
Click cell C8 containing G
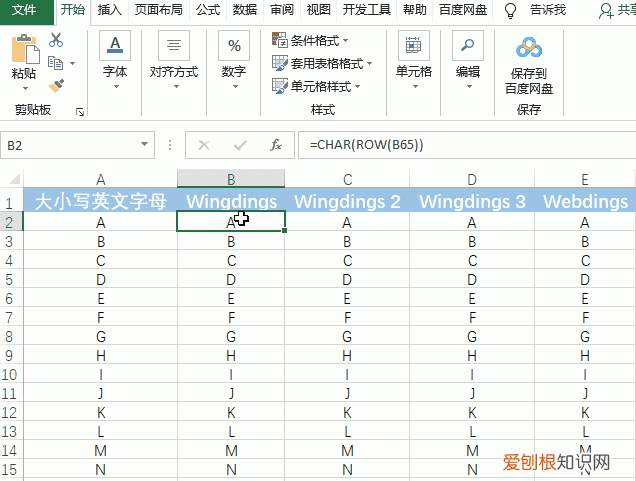click(347, 337)
